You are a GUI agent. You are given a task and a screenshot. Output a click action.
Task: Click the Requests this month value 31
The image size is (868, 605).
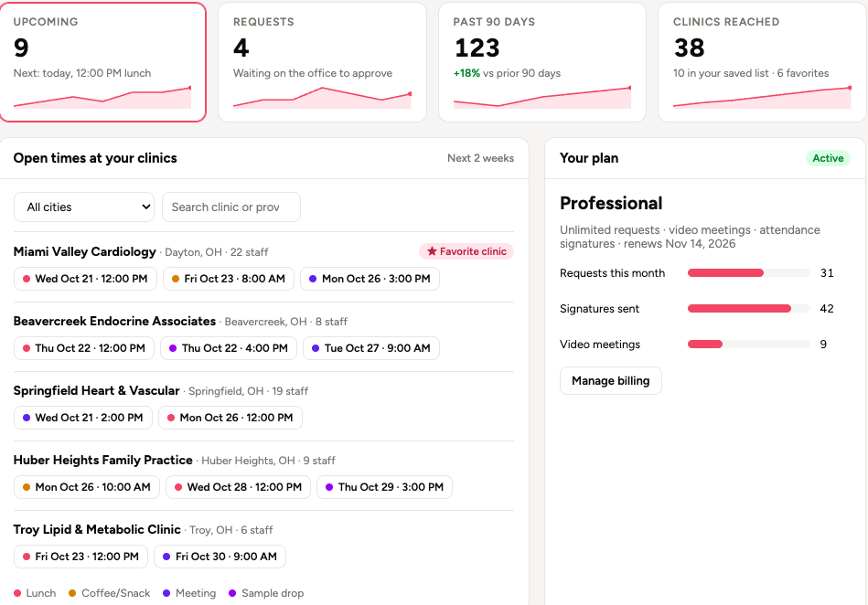pyautogui.click(x=827, y=273)
